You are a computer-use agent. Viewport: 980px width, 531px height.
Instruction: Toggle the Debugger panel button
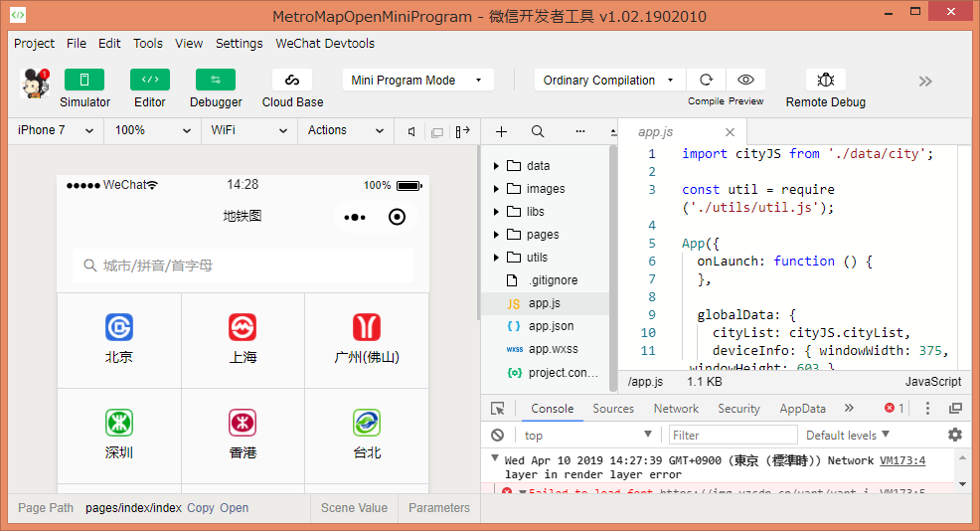216,81
